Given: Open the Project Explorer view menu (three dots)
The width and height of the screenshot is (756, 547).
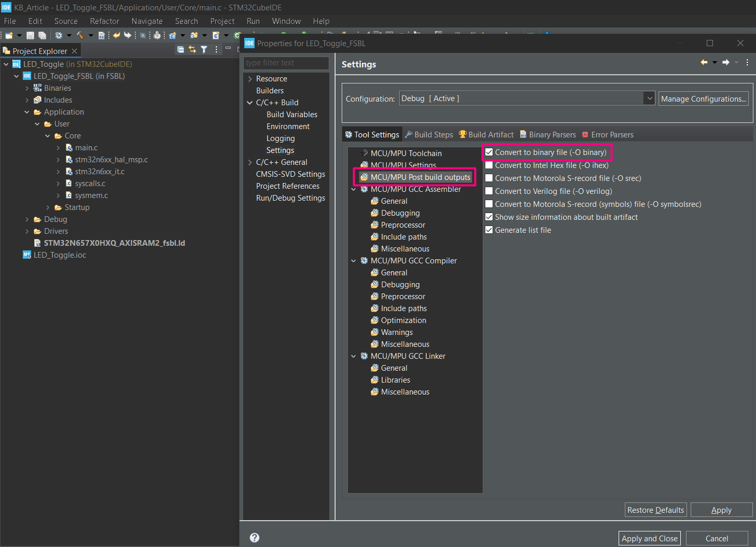Looking at the screenshot, I should [217, 49].
